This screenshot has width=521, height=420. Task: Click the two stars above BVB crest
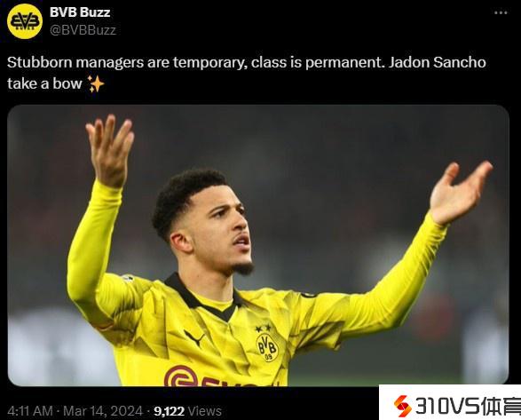tap(263, 329)
